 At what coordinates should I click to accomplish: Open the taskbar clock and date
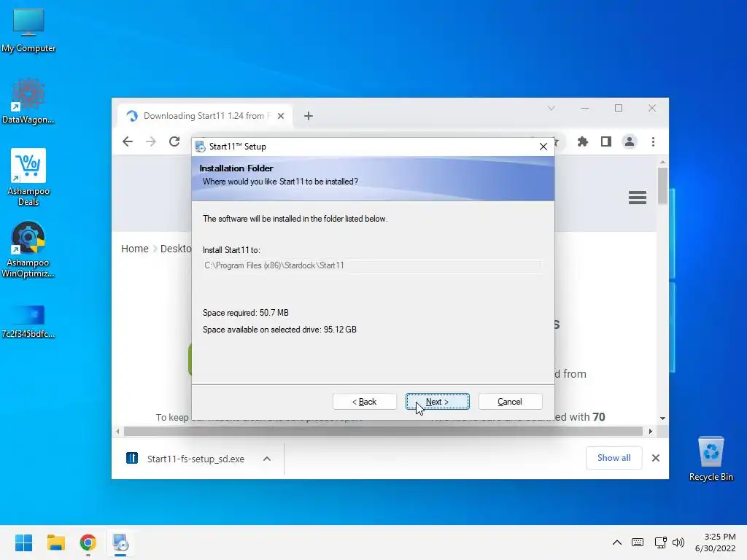(716, 542)
